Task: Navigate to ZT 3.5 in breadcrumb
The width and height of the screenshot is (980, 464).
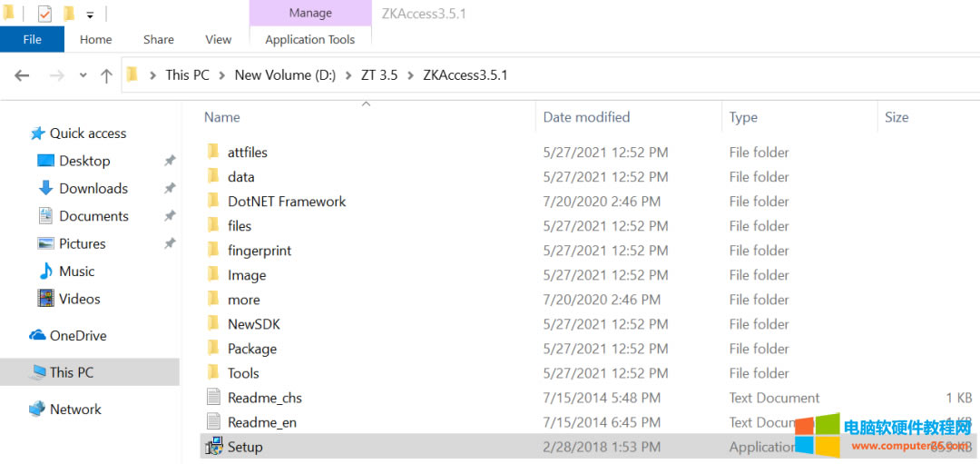Action: click(379, 75)
